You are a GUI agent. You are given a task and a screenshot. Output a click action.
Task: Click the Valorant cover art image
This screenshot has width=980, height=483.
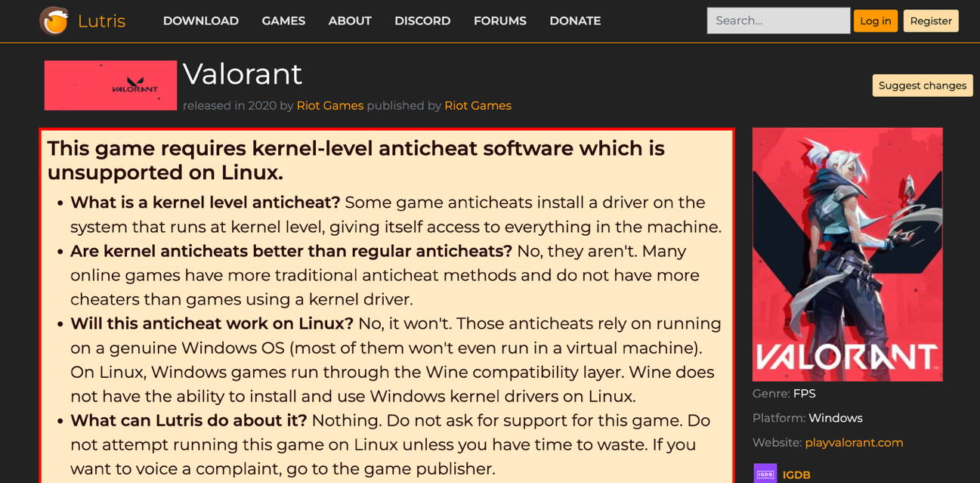(x=846, y=255)
